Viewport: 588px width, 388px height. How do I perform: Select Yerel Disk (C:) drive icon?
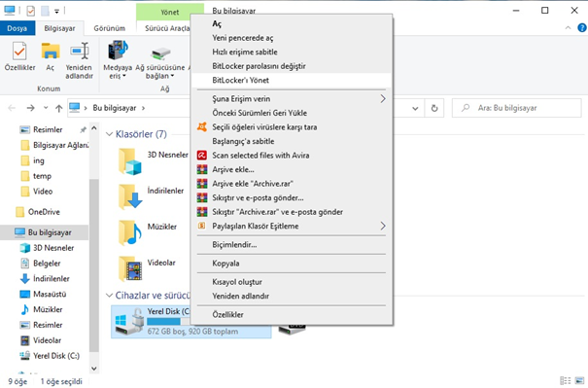click(129, 321)
